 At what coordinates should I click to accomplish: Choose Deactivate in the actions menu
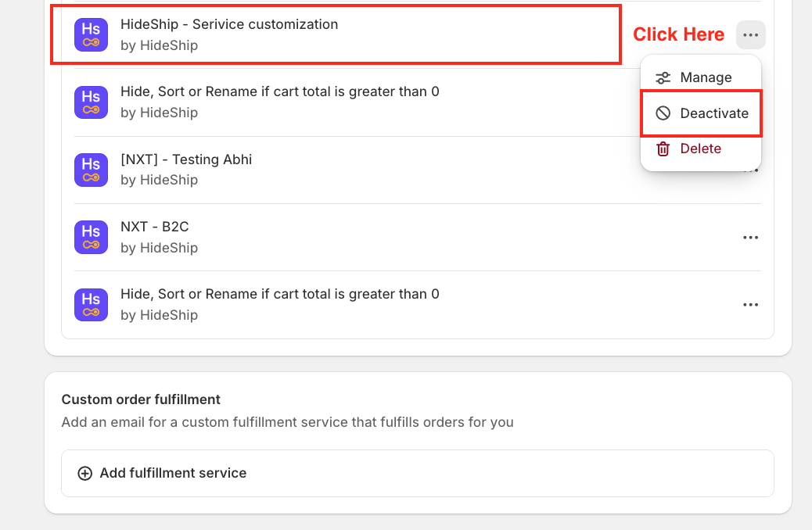tap(713, 113)
